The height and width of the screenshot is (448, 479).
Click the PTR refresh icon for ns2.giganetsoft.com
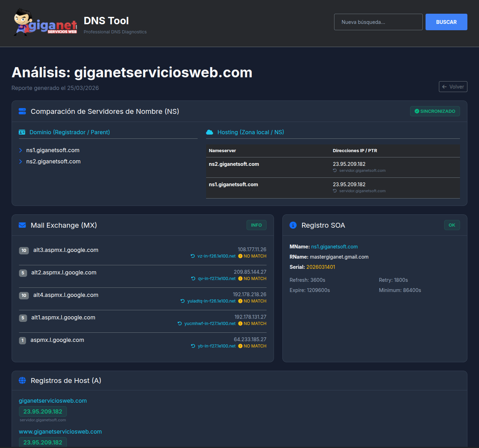tap(334, 170)
